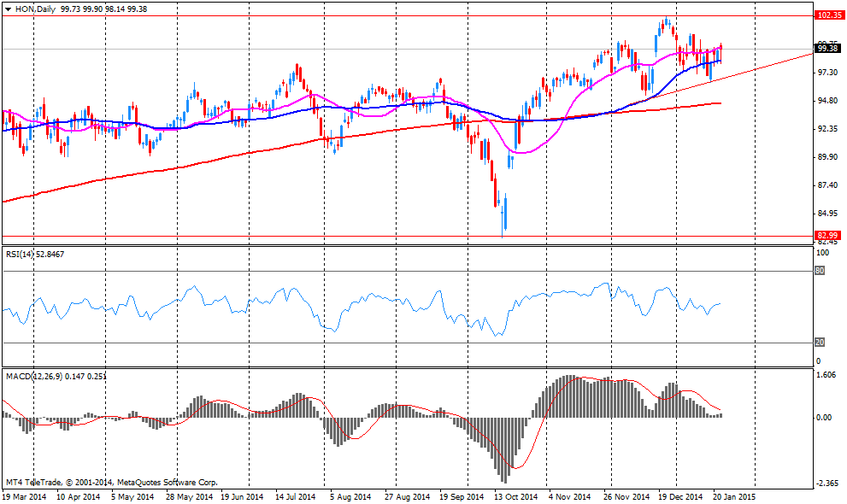
Task: Select the 92.35 price axis label
Action: click(828, 129)
